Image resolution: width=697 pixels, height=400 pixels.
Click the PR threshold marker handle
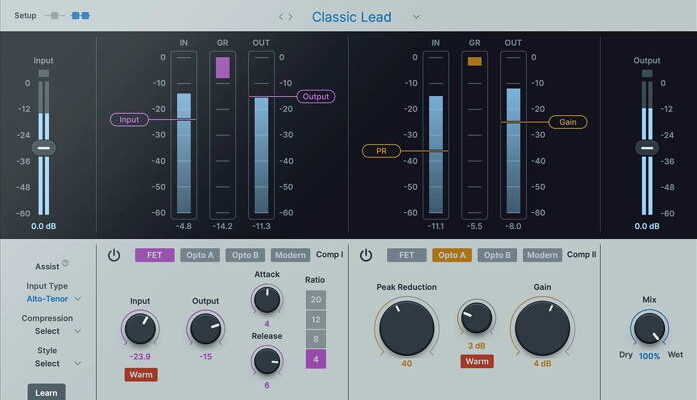(x=381, y=151)
